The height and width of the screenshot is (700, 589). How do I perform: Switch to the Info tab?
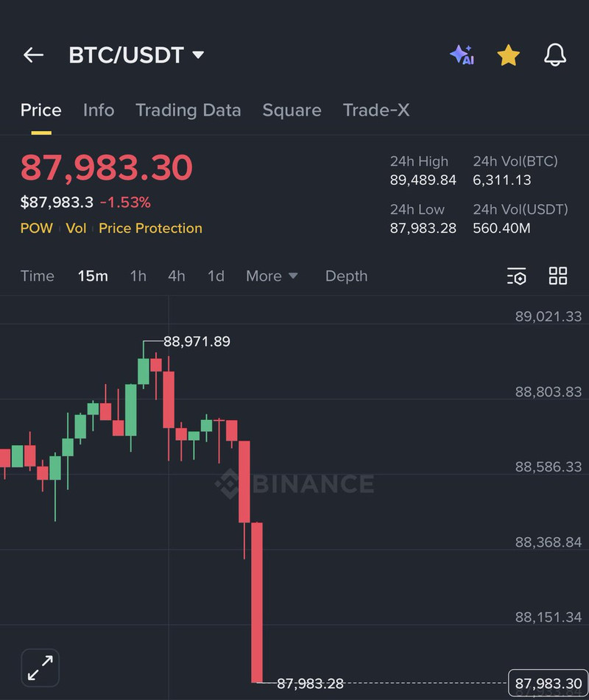coord(99,111)
